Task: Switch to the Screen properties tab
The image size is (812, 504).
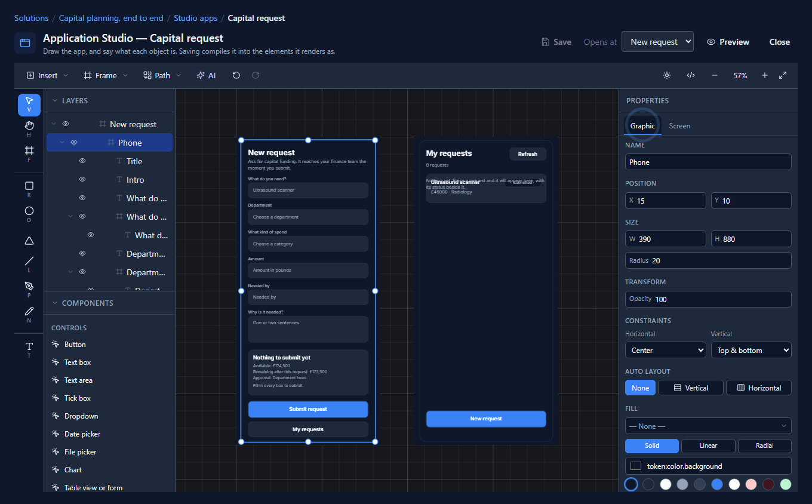Action: [x=679, y=126]
